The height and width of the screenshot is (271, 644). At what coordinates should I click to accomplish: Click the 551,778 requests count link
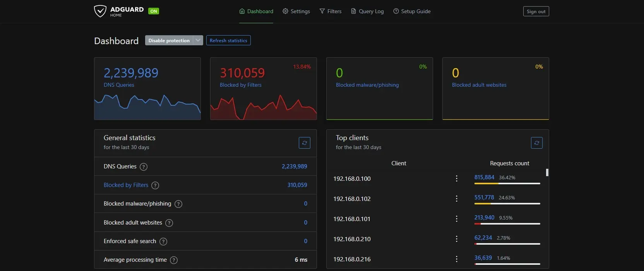coord(484,197)
